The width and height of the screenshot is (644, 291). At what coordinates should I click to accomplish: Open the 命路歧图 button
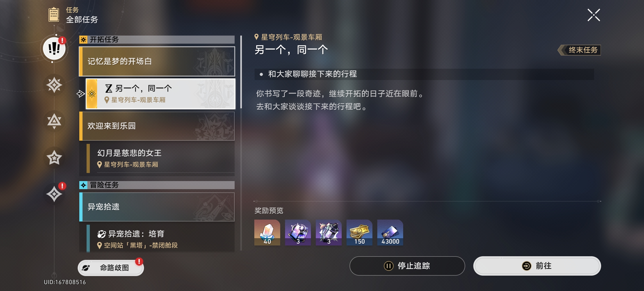[x=111, y=268]
